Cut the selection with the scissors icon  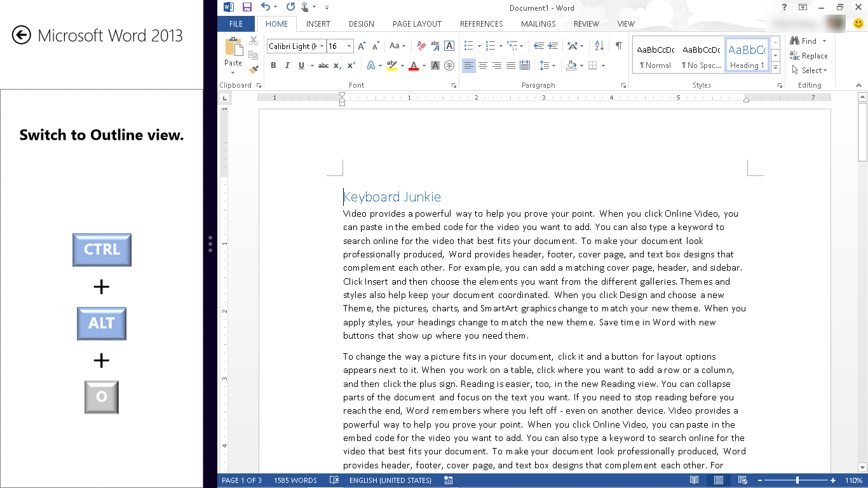point(254,41)
